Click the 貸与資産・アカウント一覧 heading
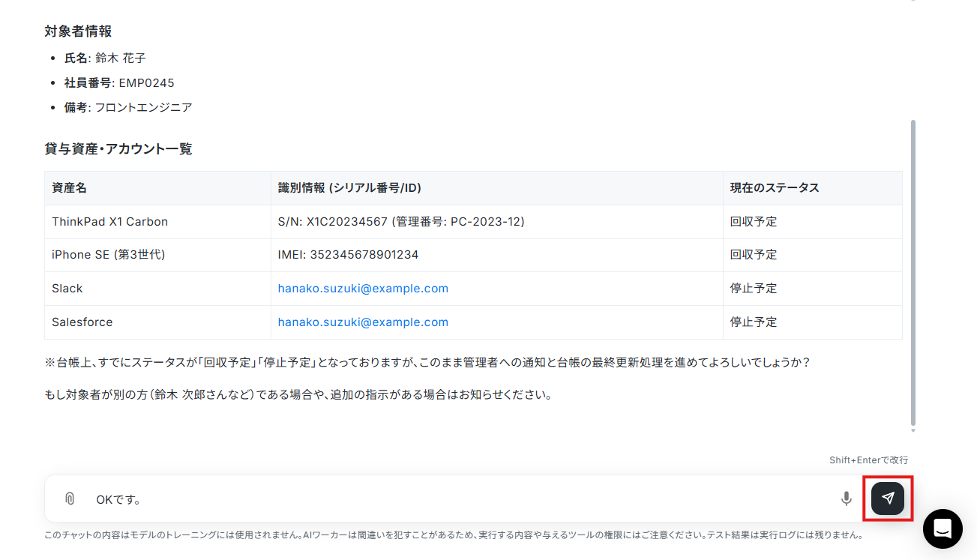Image resolution: width=977 pixels, height=560 pixels. [x=118, y=149]
